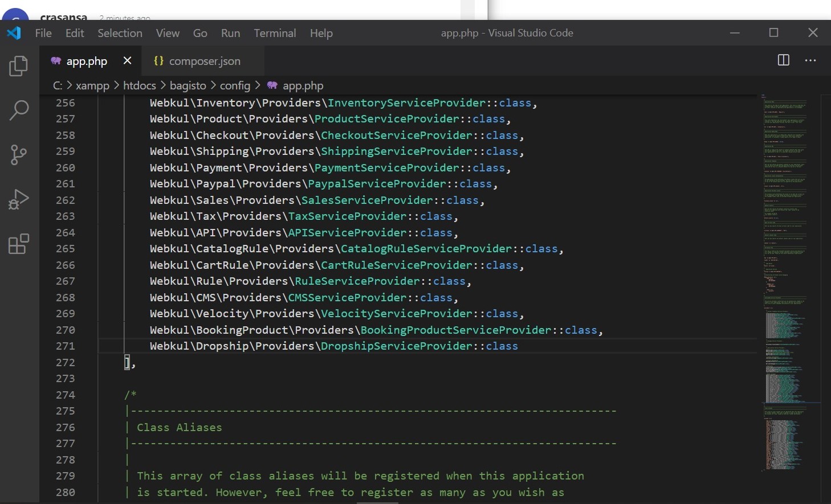Select the app.php breadcrumb segment
Screen dimensions: 831x504
click(x=303, y=85)
